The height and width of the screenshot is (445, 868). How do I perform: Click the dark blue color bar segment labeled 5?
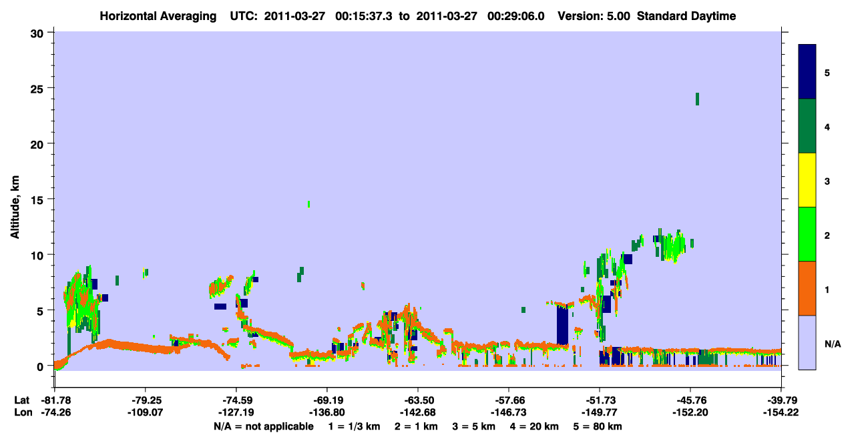807,71
